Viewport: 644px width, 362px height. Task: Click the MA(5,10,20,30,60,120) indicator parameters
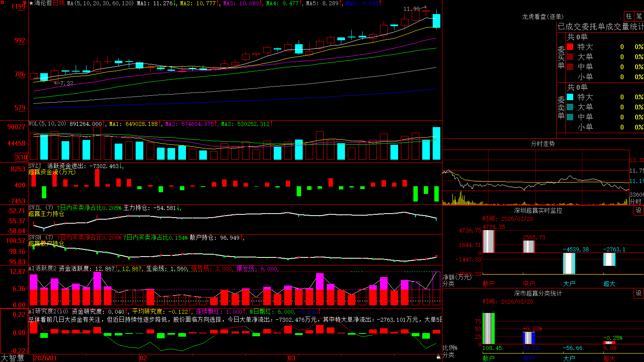point(100,3)
